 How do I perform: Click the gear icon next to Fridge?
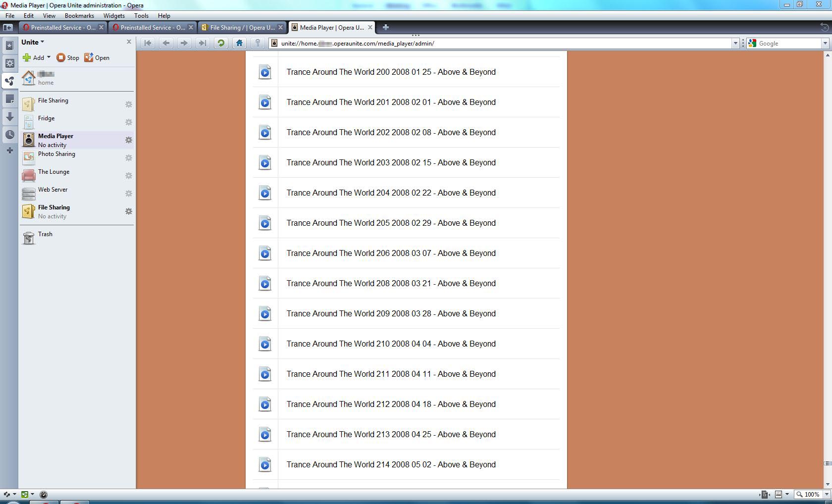click(x=128, y=122)
